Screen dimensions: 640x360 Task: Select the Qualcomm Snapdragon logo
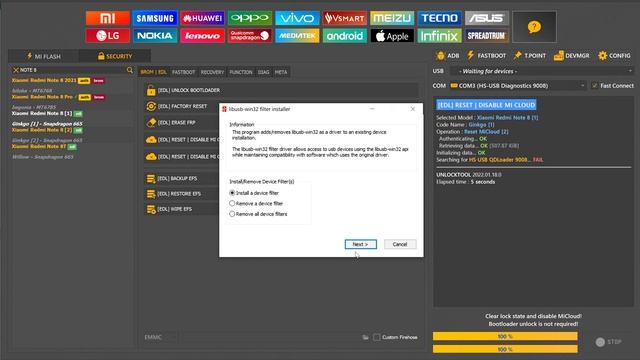pos(250,36)
